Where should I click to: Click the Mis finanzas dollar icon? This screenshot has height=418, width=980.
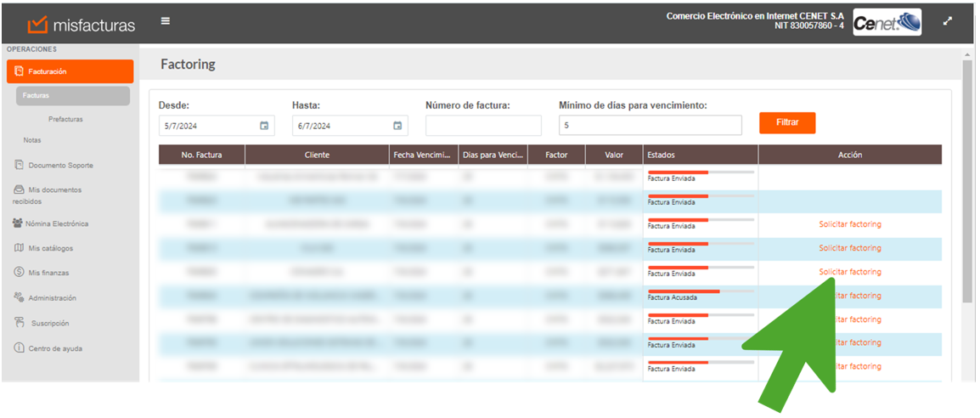coord(19,273)
